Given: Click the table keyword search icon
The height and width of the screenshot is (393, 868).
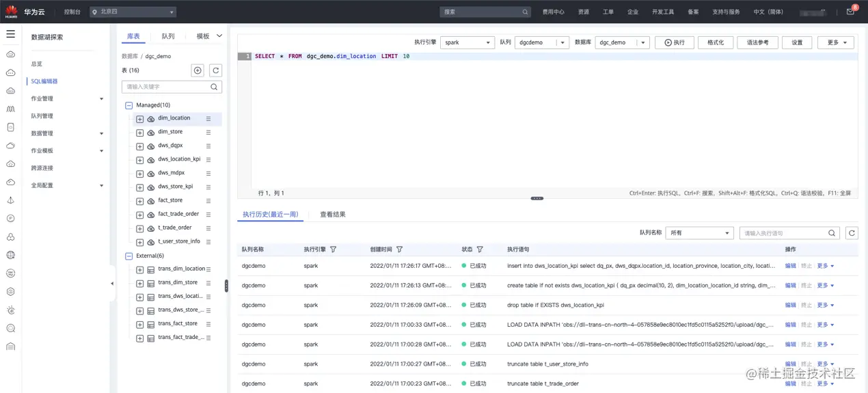Looking at the screenshot, I should 214,87.
